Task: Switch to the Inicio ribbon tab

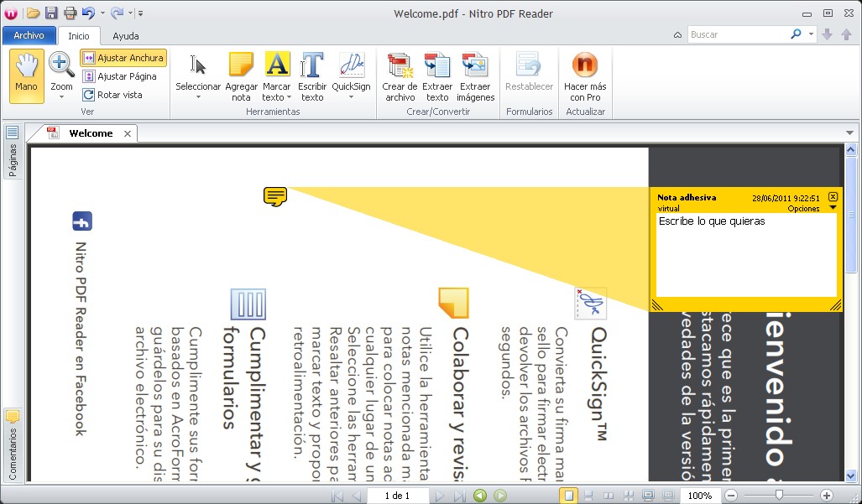Action: pos(79,36)
